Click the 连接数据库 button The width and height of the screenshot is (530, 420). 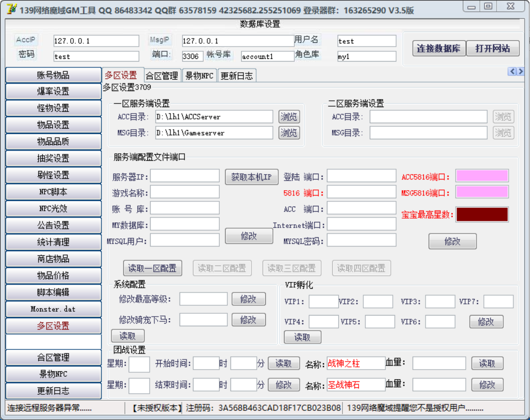438,48
